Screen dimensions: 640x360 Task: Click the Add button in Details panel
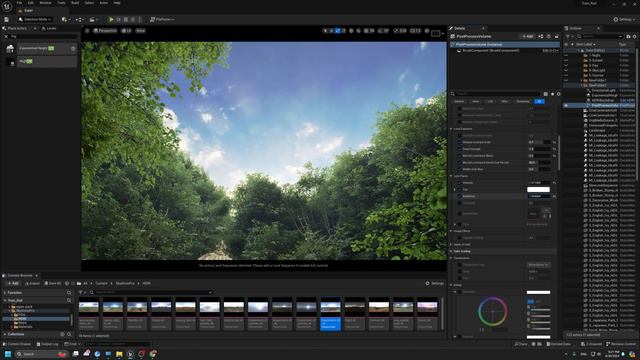click(528, 36)
